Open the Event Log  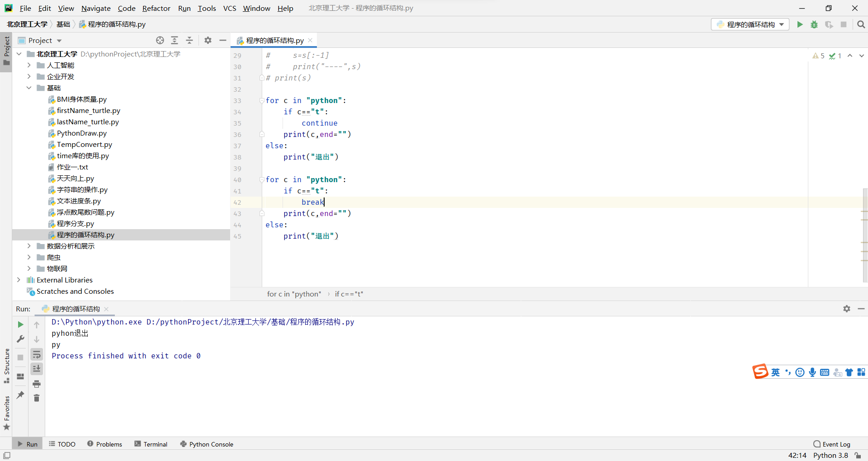tap(832, 444)
